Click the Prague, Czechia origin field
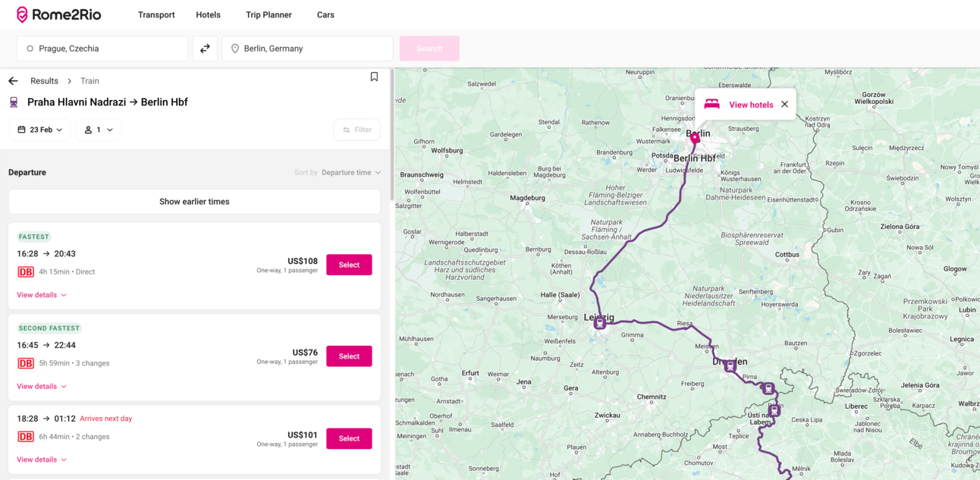 [102, 49]
